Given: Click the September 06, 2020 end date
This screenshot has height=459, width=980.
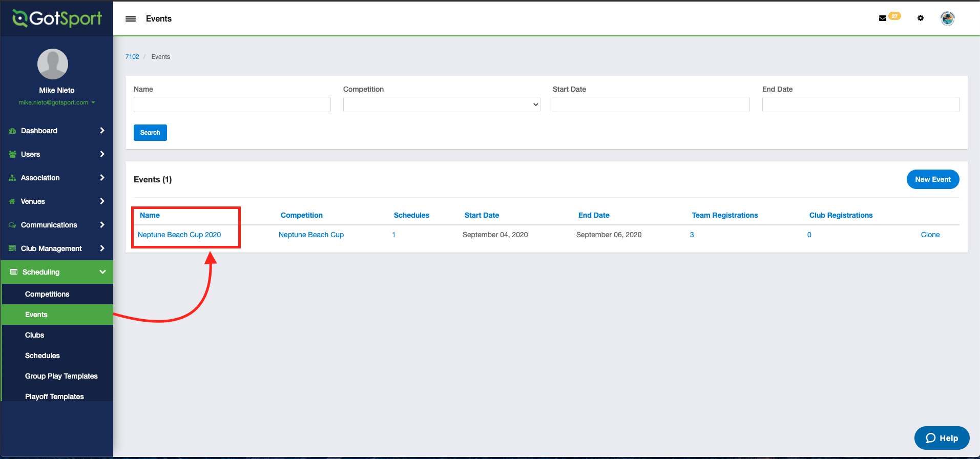Looking at the screenshot, I should [x=609, y=235].
